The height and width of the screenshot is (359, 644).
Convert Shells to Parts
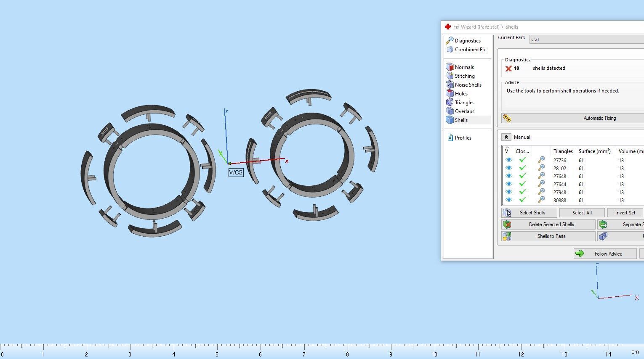(x=548, y=236)
